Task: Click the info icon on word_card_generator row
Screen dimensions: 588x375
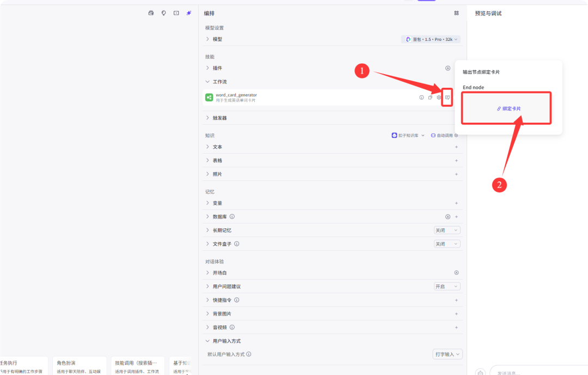Action: (x=421, y=97)
